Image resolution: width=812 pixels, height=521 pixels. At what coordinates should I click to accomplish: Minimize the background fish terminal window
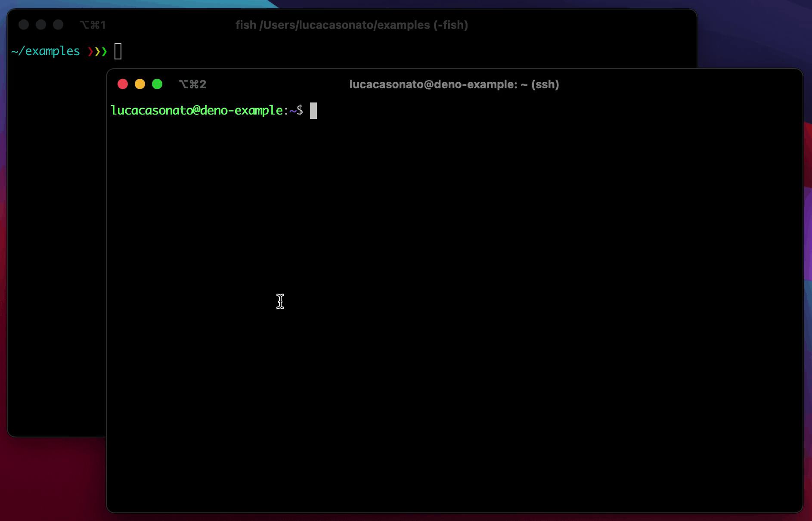pos(41,25)
